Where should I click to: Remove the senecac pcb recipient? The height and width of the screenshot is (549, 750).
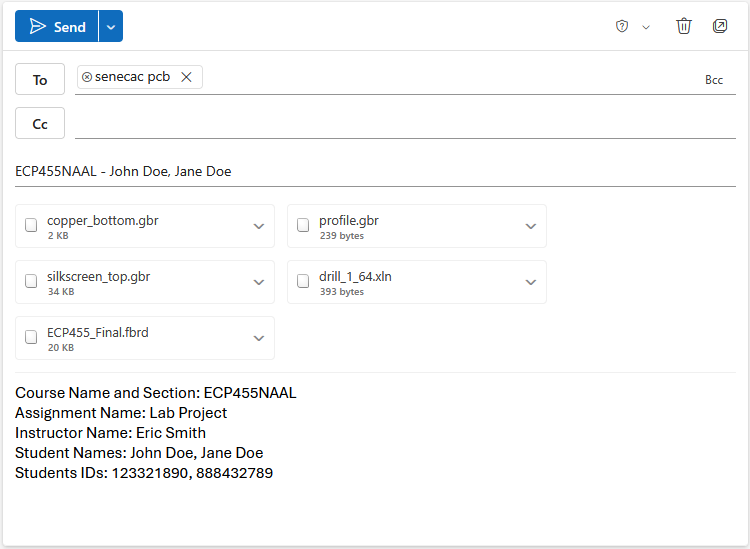coord(186,77)
